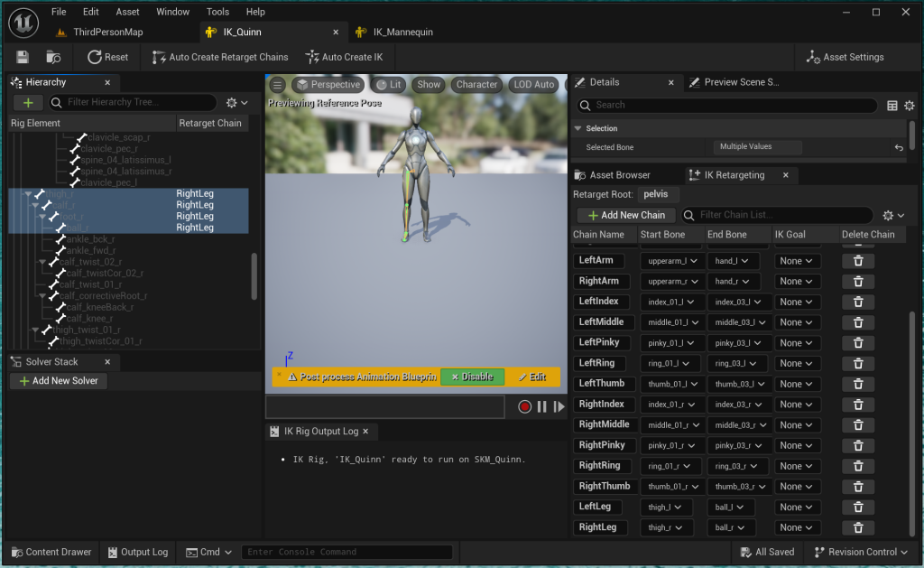924x568 pixels.
Task: Disable Post process Animation Blueprint
Action: click(472, 377)
